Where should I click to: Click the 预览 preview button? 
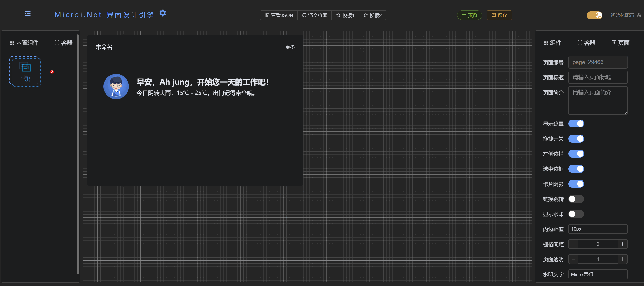click(469, 15)
